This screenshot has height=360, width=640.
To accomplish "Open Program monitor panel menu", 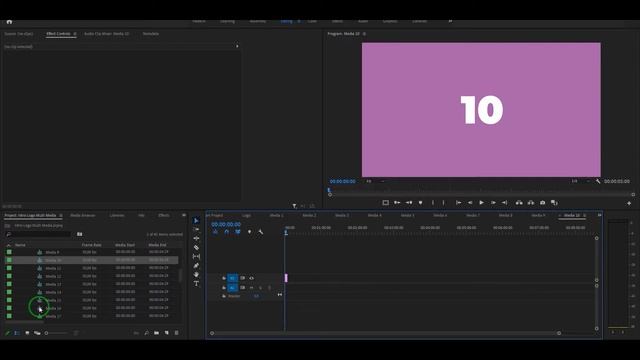I will (364, 34).
